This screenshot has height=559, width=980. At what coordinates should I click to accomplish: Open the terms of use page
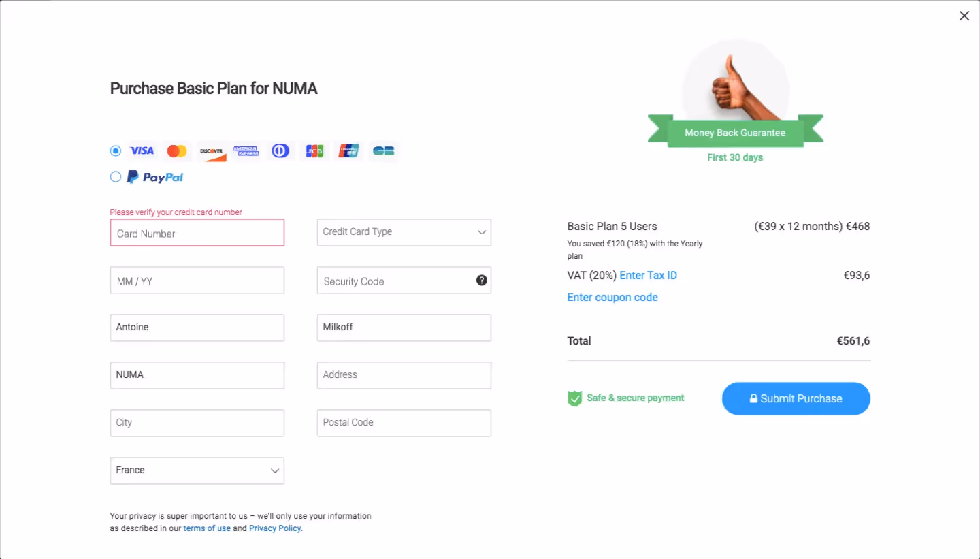click(x=207, y=528)
